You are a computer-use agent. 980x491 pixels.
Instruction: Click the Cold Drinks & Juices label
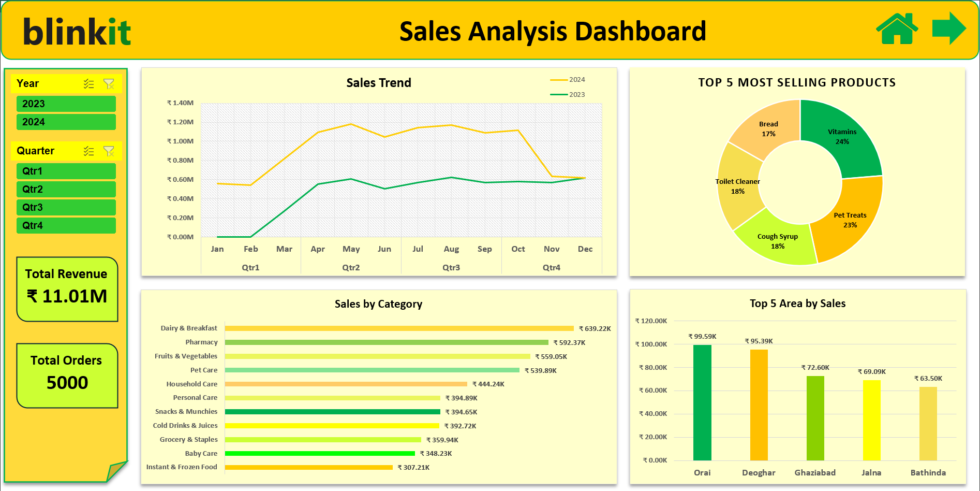[x=185, y=426]
